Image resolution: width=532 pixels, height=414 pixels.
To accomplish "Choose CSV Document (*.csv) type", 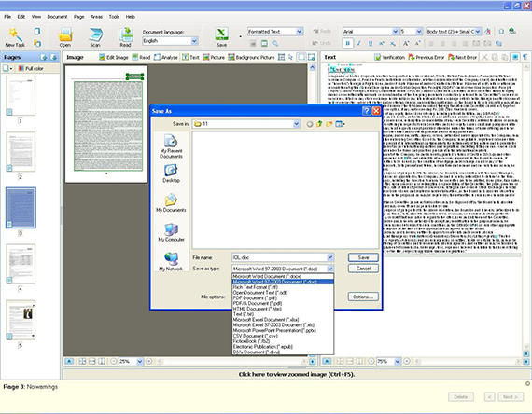I will (283, 336).
